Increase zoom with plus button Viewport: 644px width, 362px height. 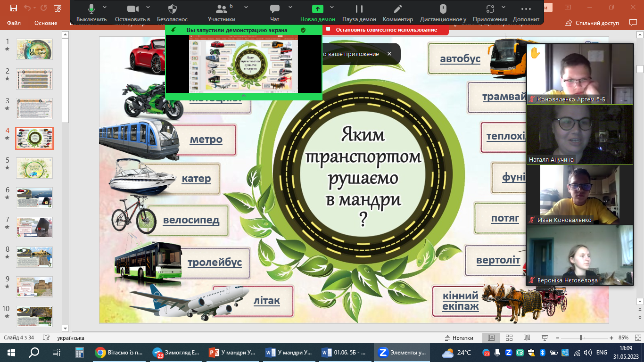(x=611, y=338)
